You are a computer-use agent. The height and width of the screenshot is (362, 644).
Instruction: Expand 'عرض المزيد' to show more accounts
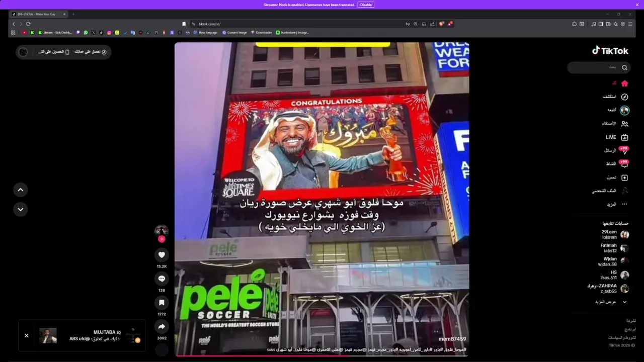click(x=611, y=302)
